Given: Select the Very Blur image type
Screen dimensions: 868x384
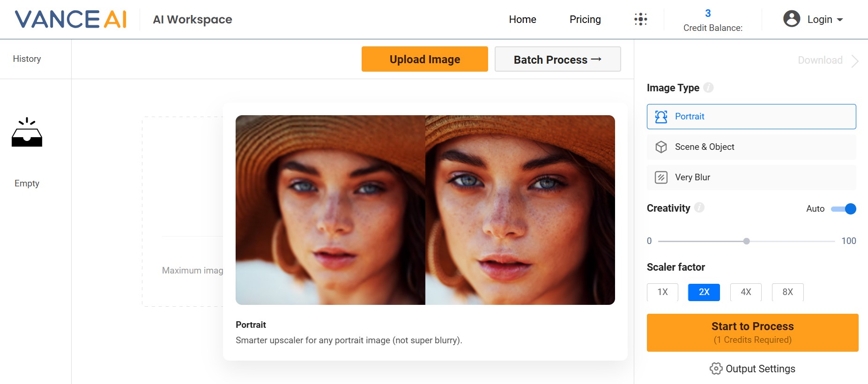Looking at the screenshot, I should coord(751,177).
